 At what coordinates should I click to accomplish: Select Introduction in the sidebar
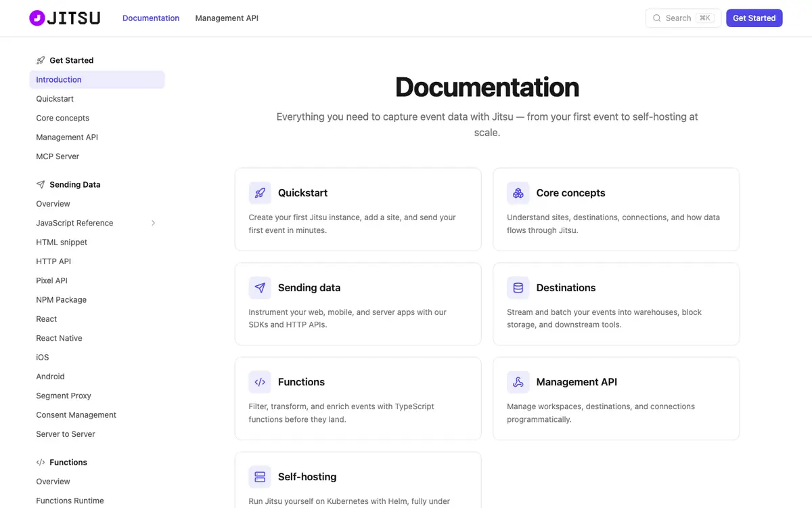point(97,79)
